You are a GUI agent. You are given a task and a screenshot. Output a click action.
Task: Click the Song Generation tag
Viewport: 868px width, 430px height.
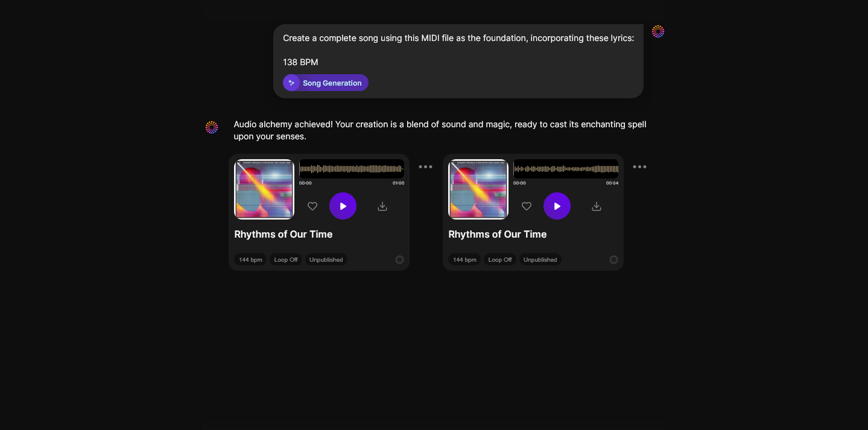click(326, 83)
